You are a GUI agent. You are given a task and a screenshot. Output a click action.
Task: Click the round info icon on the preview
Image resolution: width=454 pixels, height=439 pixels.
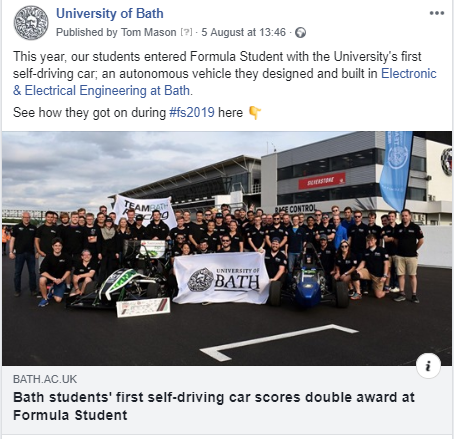pyautogui.click(x=428, y=366)
